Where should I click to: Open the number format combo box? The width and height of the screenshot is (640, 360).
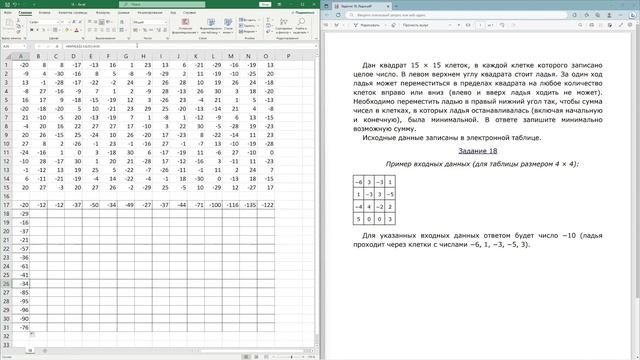click(150, 22)
